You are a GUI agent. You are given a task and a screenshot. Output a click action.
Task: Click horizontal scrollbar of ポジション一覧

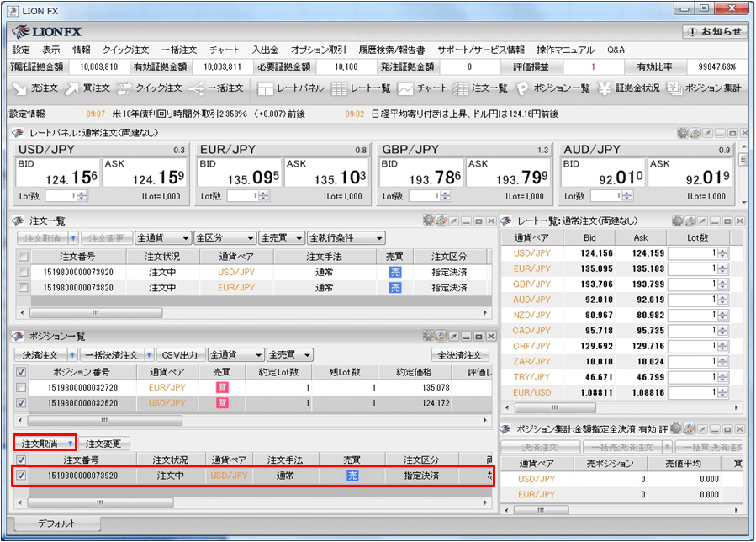click(x=104, y=420)
